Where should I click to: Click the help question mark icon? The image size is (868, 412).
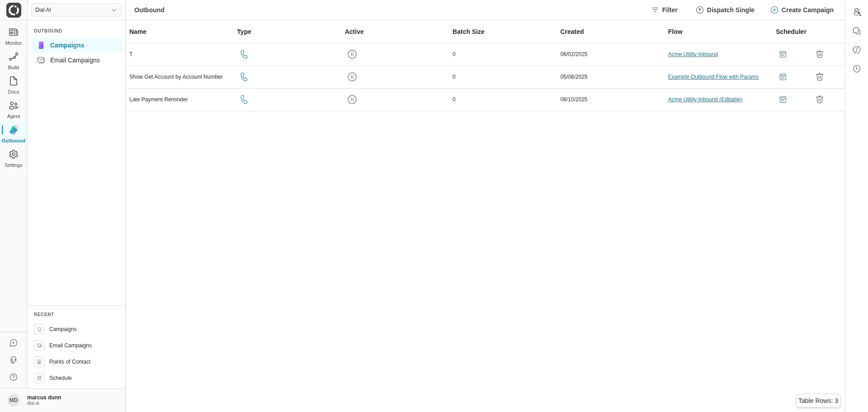pos(14,377)
